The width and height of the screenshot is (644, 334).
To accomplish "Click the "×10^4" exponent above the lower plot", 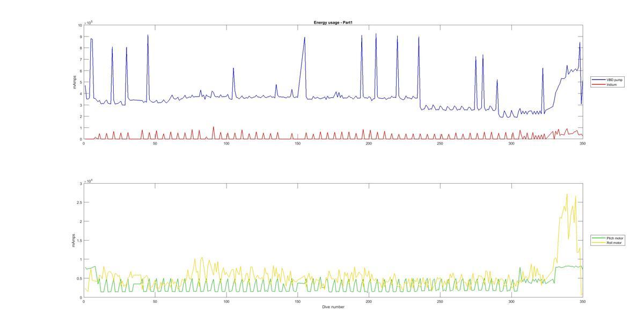I will pos(89,181).
